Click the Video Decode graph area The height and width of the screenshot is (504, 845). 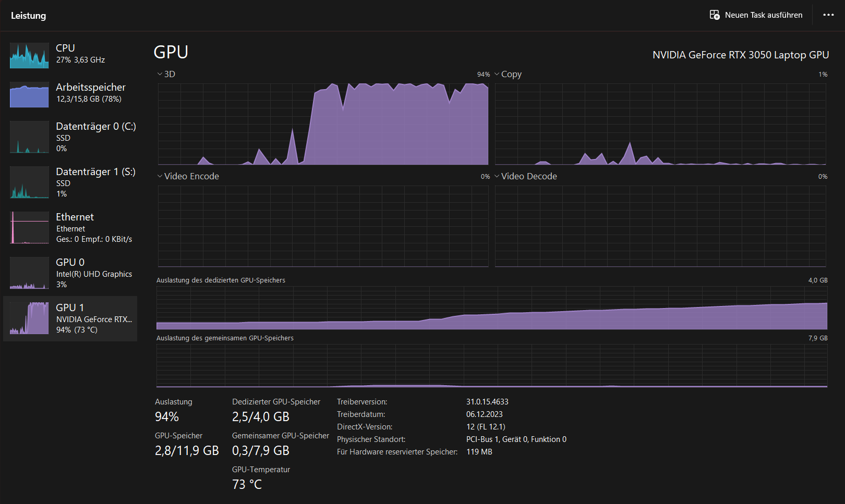[660, 226]
